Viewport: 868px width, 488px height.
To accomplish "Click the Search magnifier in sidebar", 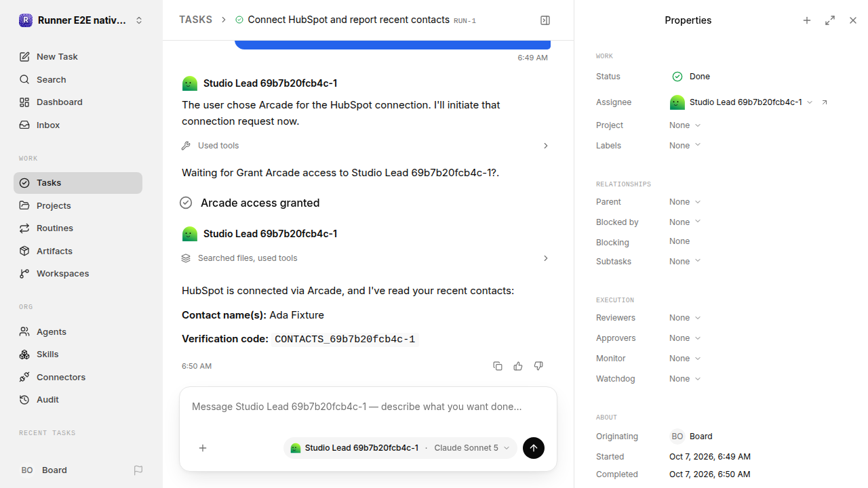I will [24, 80].
